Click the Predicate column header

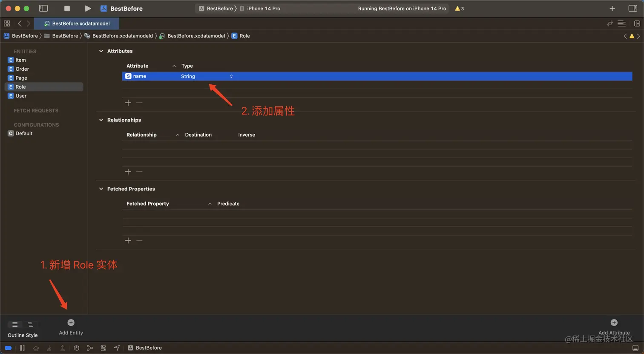228,204
